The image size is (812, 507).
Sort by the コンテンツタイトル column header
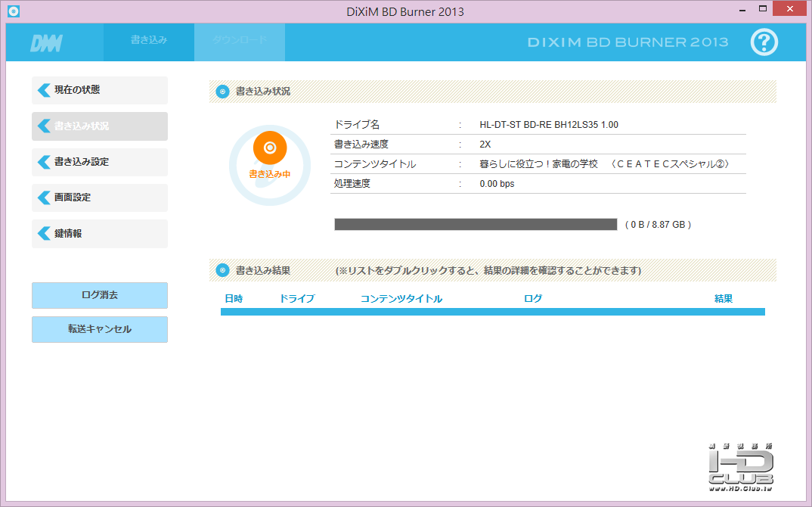click(401, 299)
